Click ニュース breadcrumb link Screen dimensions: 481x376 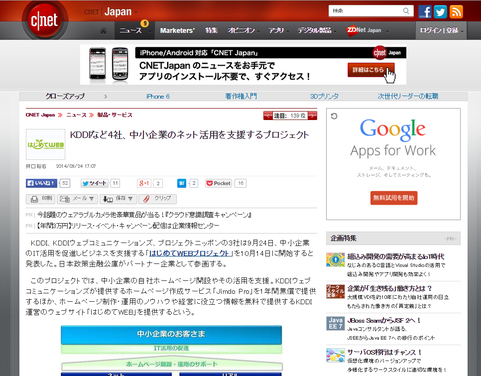coord(76,115)
